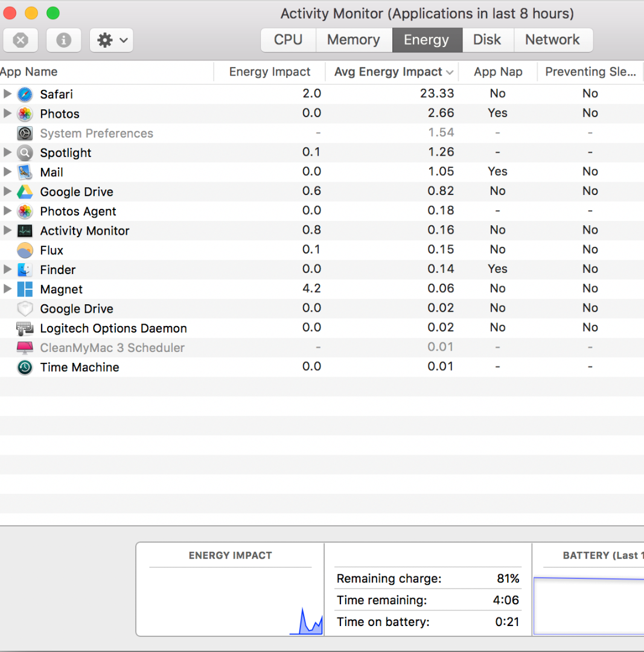Open the Memory tab
The width and height of the screenshot is (644, 652).
pyautogui.click(x=353, y=40)
